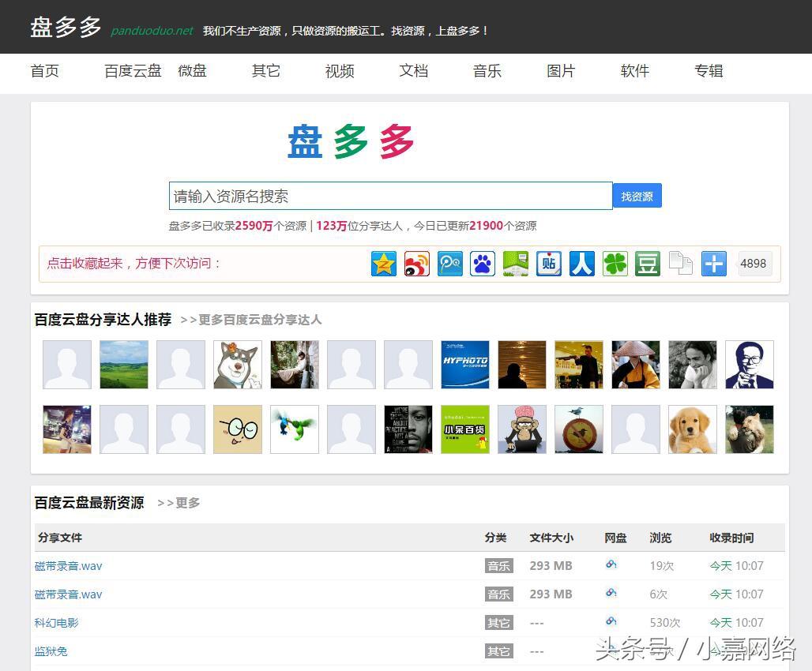Go to 音乐 category

point(487,71)
